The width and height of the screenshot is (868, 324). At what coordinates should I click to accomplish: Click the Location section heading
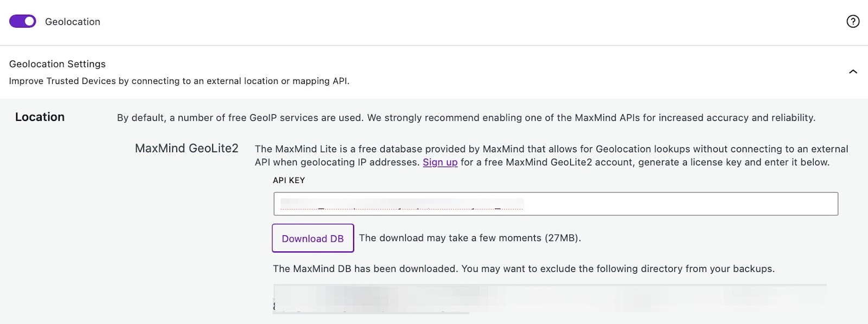pos(40,117)
